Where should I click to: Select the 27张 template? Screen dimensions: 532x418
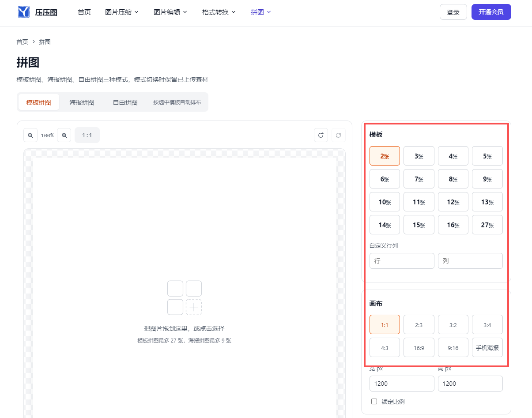pyautogui.click(x=487, y=225)
